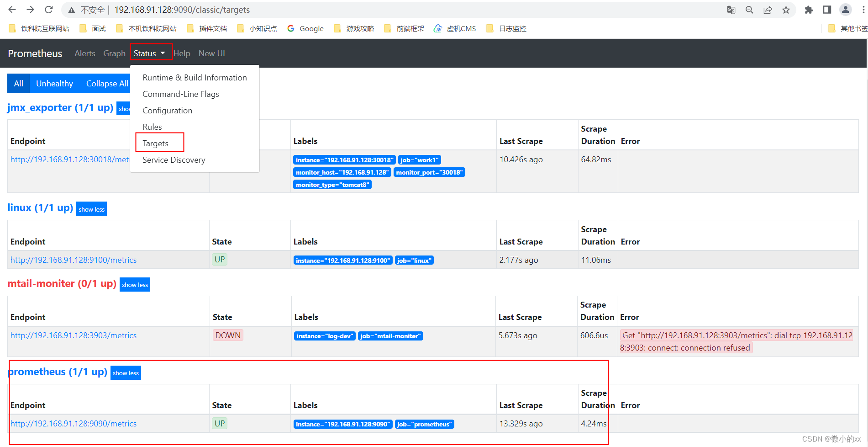This screenshot has height=447, width=868.
Task: Open the Google Translate page icon
Action: click(731, 10)
